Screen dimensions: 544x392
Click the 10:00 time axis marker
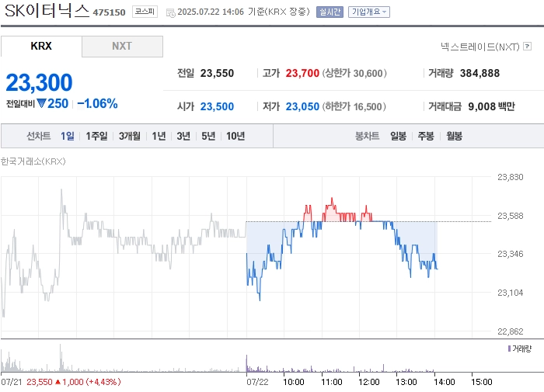294,382
